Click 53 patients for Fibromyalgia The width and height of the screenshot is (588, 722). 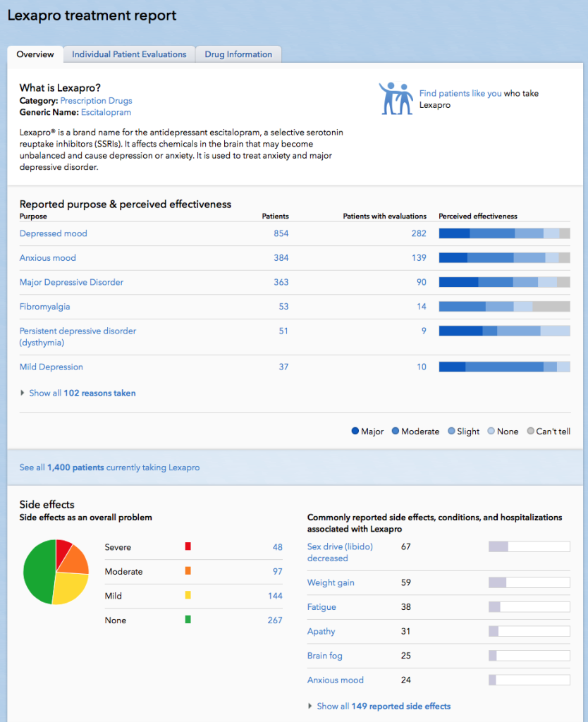click(283, 307)
